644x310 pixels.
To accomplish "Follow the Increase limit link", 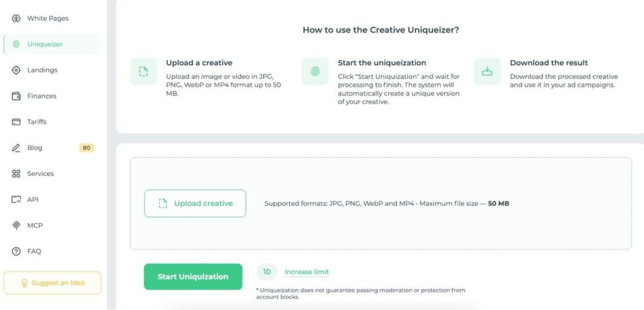I will 307,272.
